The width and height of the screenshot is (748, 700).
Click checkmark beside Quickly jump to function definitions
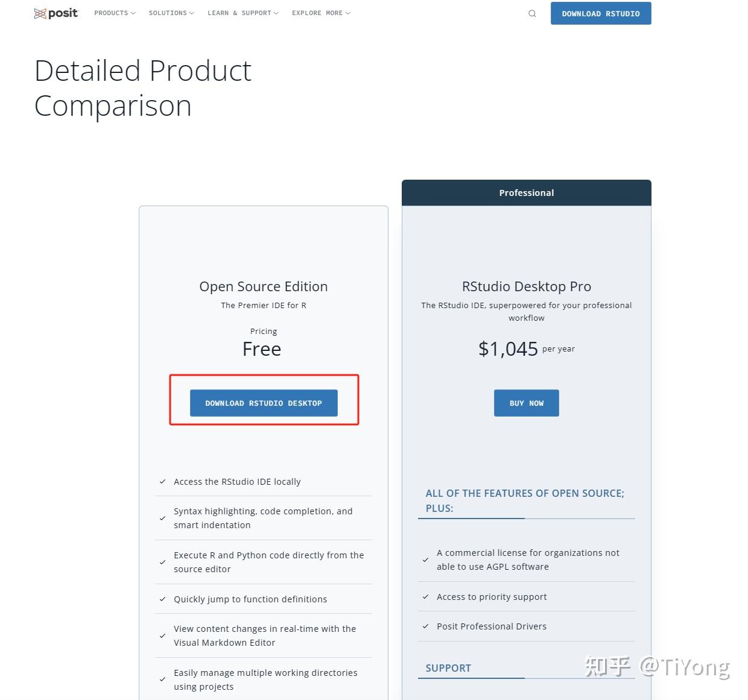click(162, 599)
